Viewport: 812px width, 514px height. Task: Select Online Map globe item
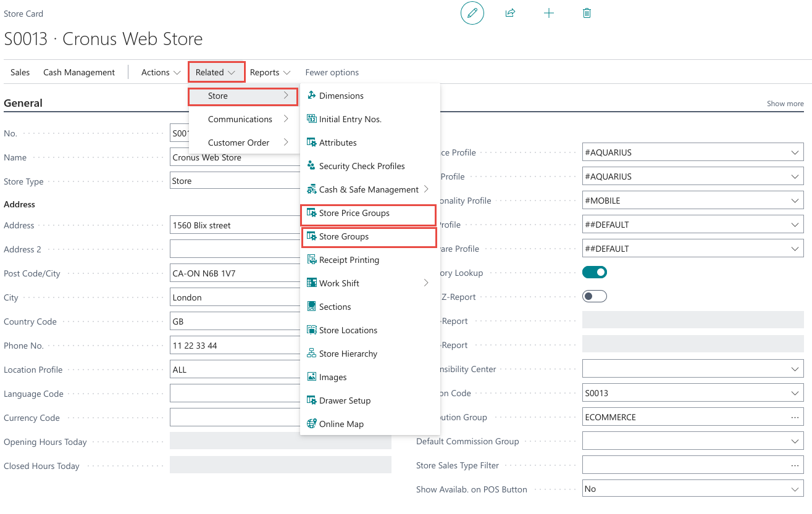341,424
